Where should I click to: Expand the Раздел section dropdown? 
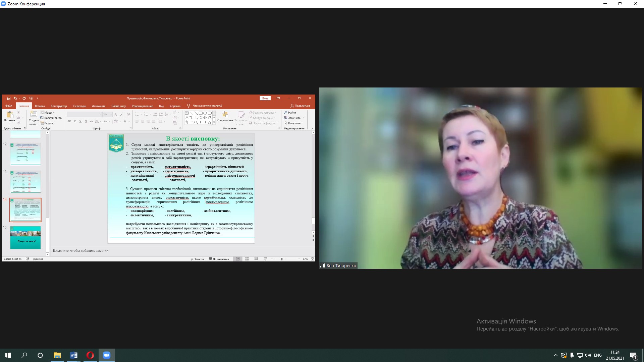(48, 123)
